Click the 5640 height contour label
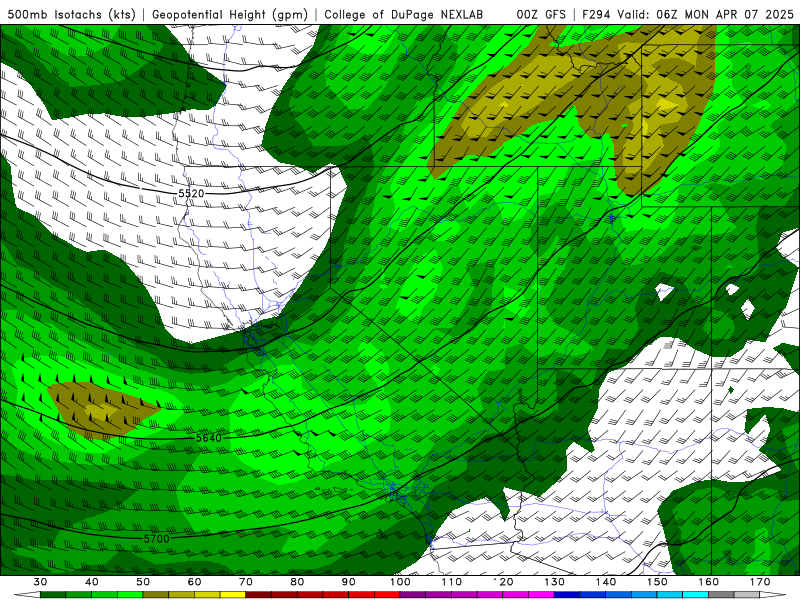This screenshot has height=600, width=800. point(209,438)
